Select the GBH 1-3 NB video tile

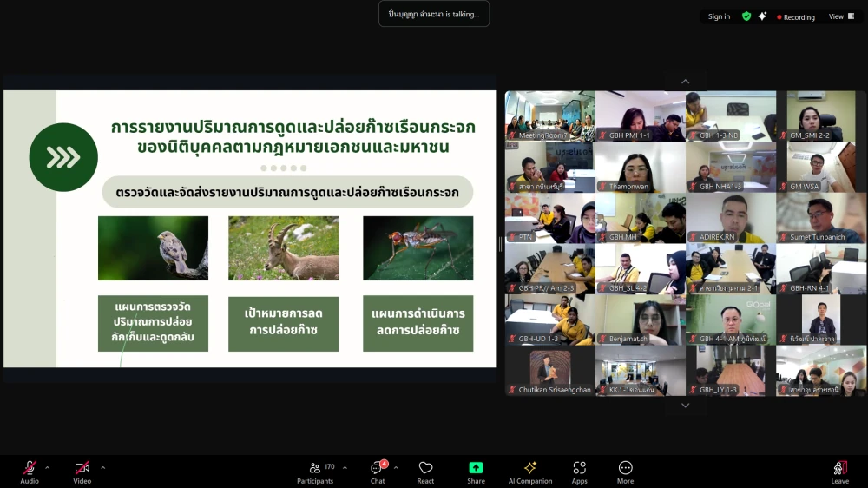pos(731,115)
